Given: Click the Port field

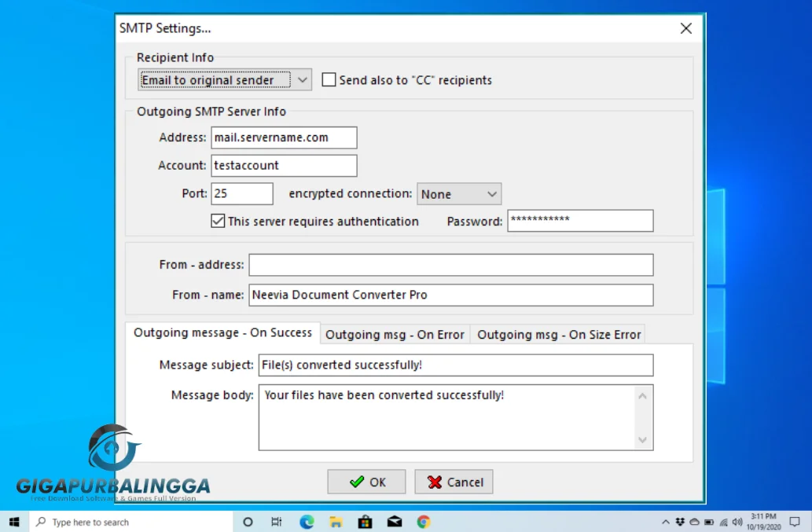Looking at the screenshot, I should (242, 193).
